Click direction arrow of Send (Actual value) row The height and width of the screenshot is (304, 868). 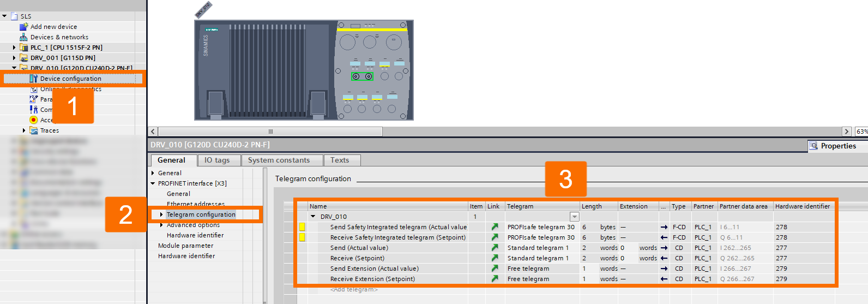point(664,248)
